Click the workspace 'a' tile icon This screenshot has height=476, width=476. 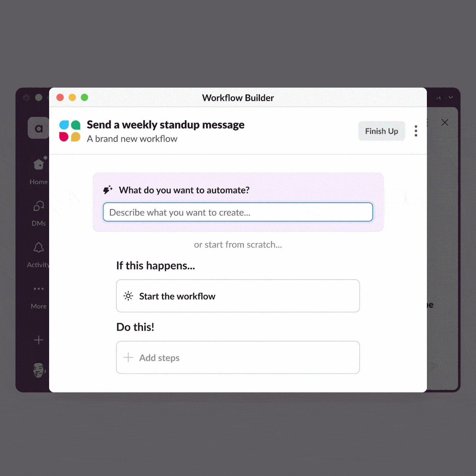[38, 128]
